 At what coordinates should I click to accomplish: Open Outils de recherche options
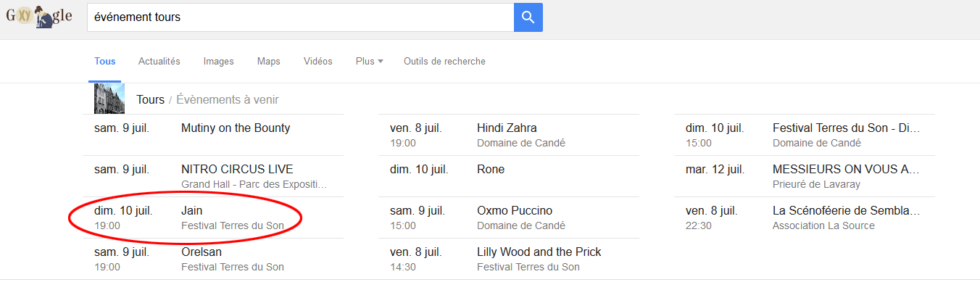[444, 62]
